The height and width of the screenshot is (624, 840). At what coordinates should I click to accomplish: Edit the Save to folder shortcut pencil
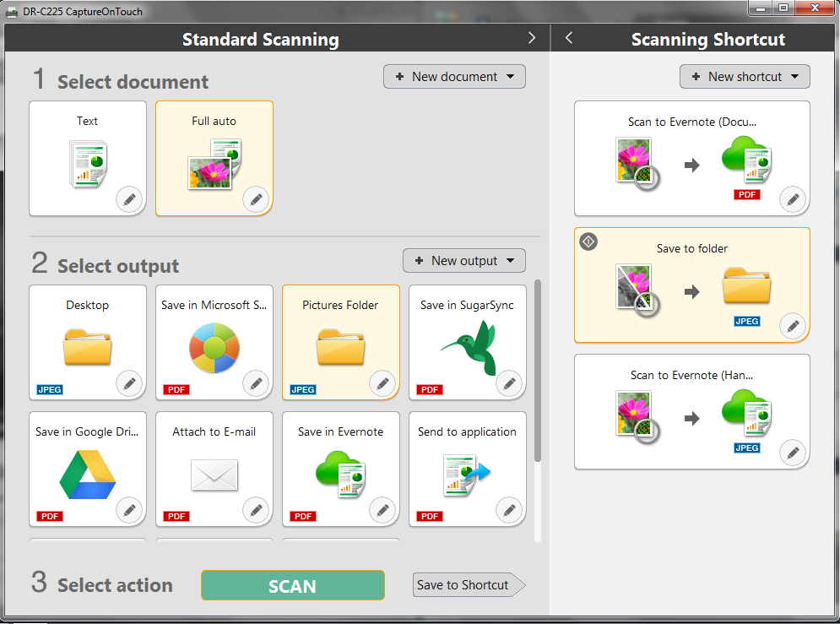point(793,326)
